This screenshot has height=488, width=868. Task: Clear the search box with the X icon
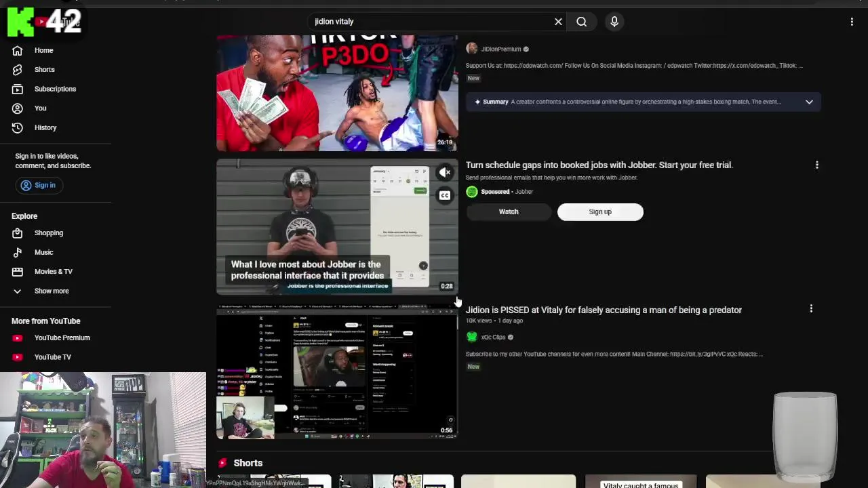(x=558, y=22)
